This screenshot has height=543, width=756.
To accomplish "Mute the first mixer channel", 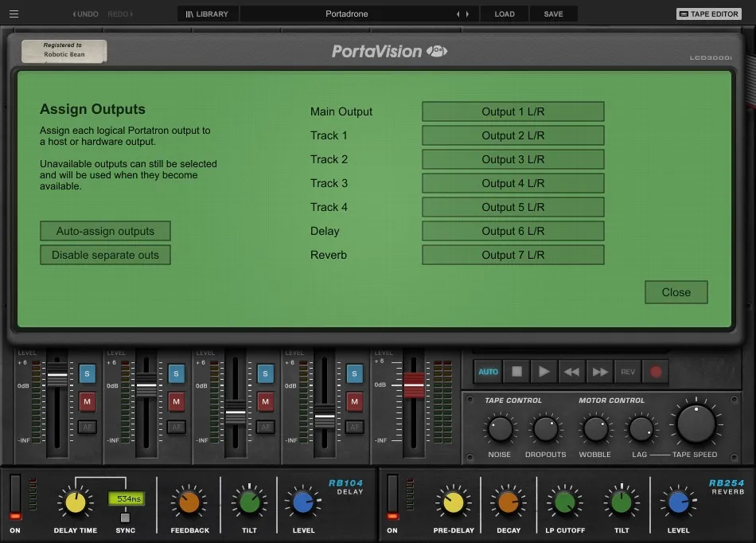I will coord(88,401).
